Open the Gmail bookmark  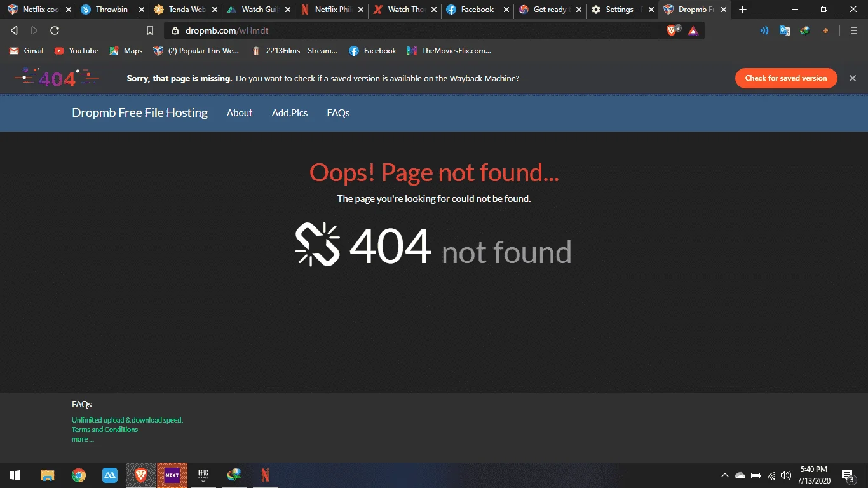click(26, 51)
